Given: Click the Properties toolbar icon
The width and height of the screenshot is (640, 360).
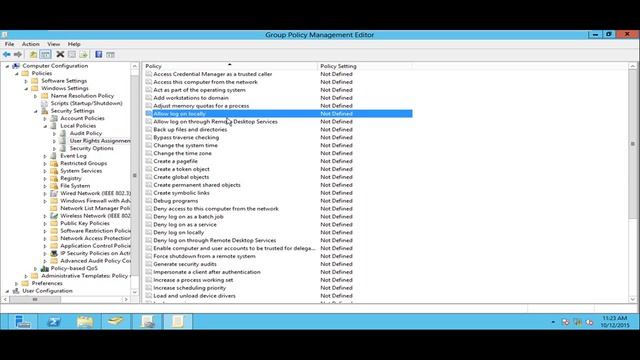Looking at the screenshot, I should pos(72,54).
